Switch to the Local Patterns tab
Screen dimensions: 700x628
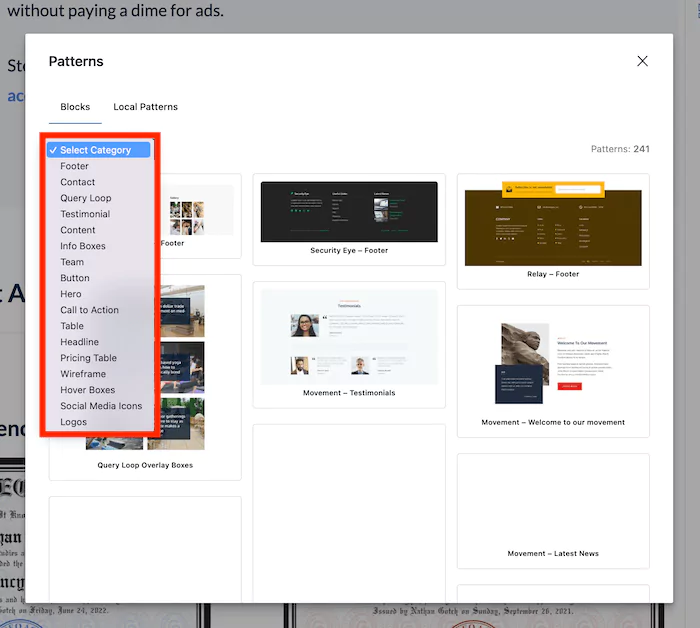click(145, 107)
